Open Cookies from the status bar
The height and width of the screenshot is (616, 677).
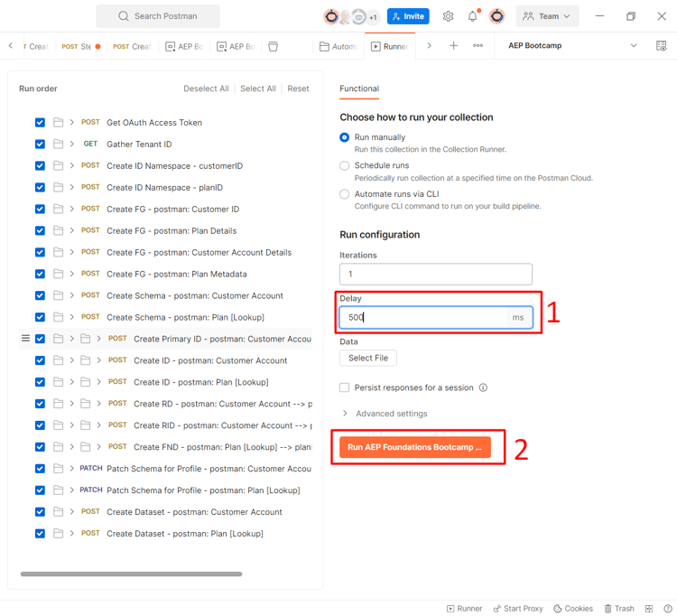tap(573, 608)
